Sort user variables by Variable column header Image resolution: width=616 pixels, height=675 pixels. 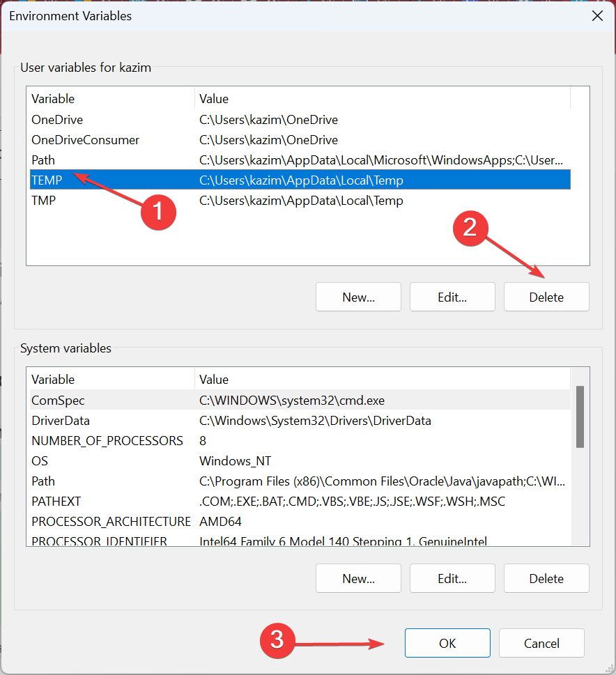coord(111,99)
